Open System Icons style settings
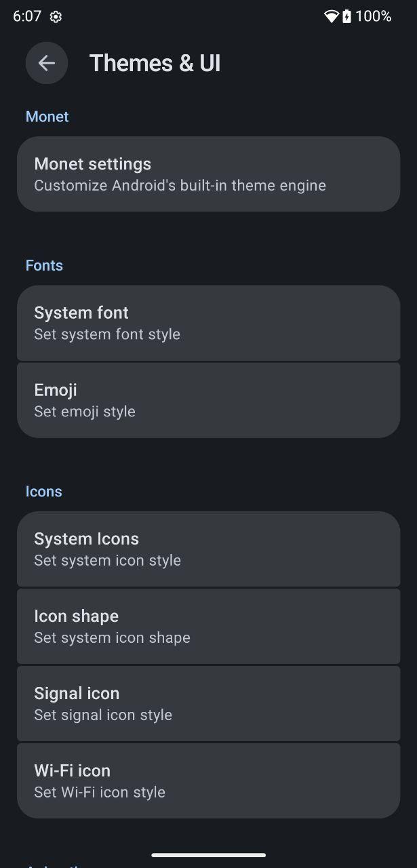 click(208, 549)
